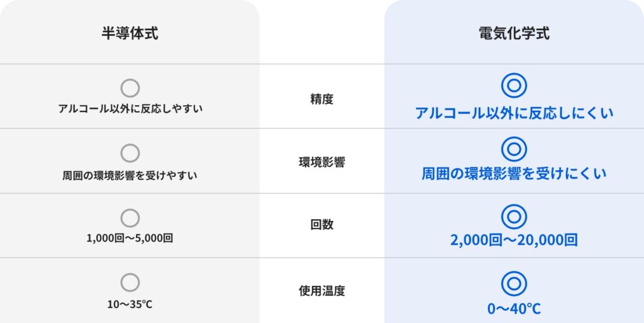
Task: Click the double circle icon above 2,000回〜20,000回
Action: pyautogui.click(x=514, y=216)
